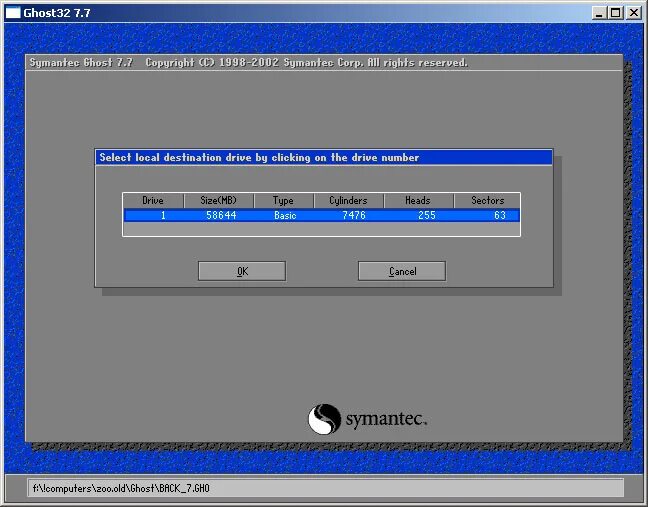Click the Basic type cell

[x=285, y=215]
